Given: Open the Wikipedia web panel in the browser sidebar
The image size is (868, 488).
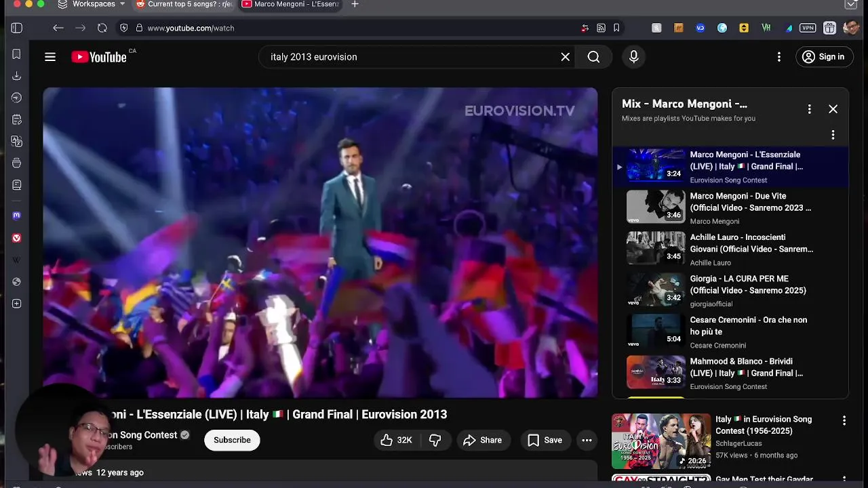Looking at the screenshot, I should tap(16, 260).
